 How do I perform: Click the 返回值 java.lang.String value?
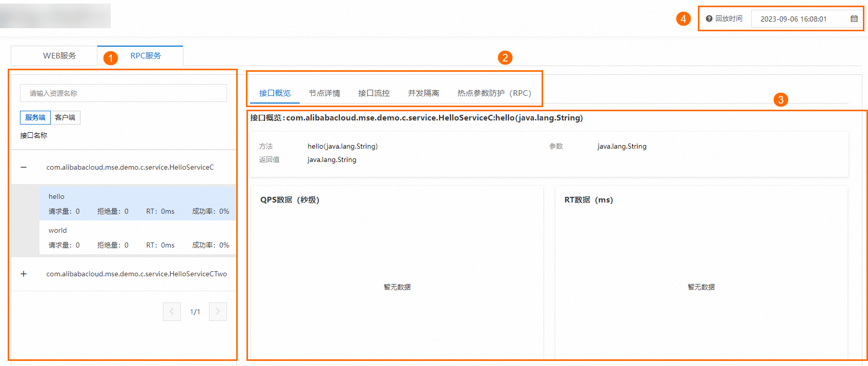(332, 159)
